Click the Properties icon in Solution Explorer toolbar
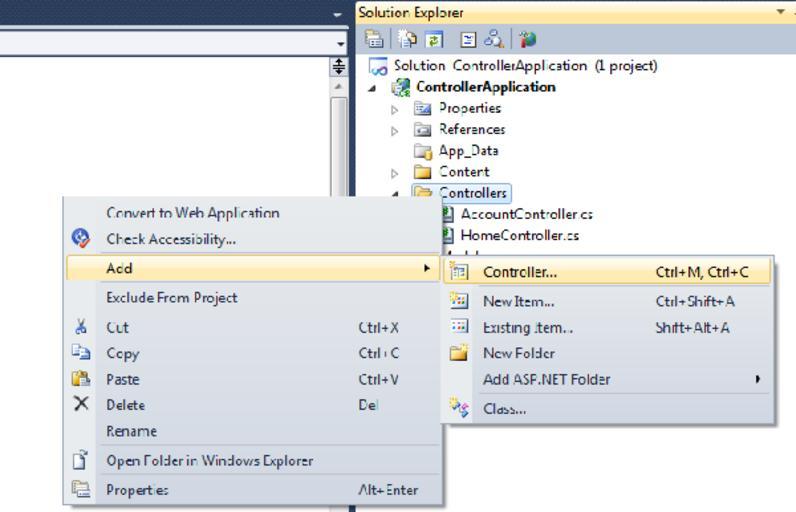796x512 pixels. (x=374, y=39)
